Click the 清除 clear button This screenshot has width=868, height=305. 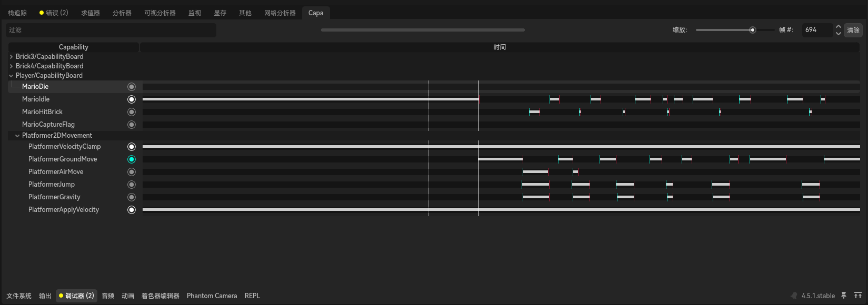point(853,30)
